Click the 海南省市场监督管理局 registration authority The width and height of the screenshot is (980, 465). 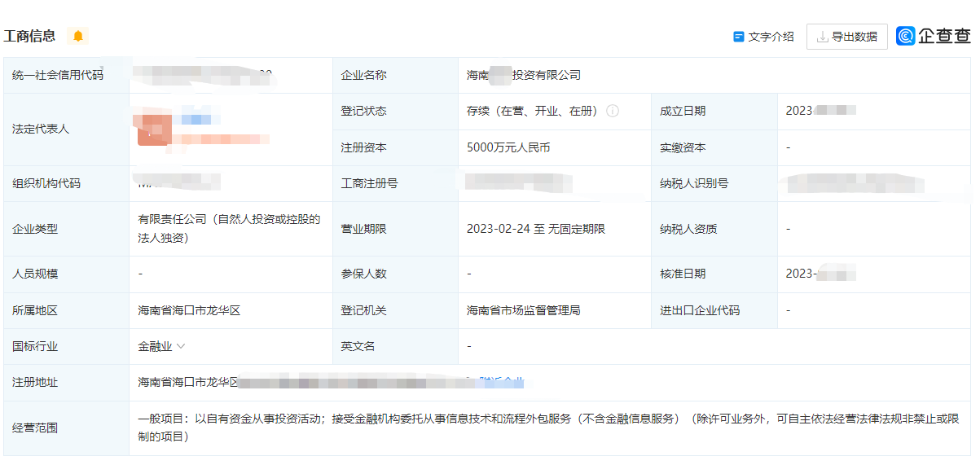click(x=523, y=310)
